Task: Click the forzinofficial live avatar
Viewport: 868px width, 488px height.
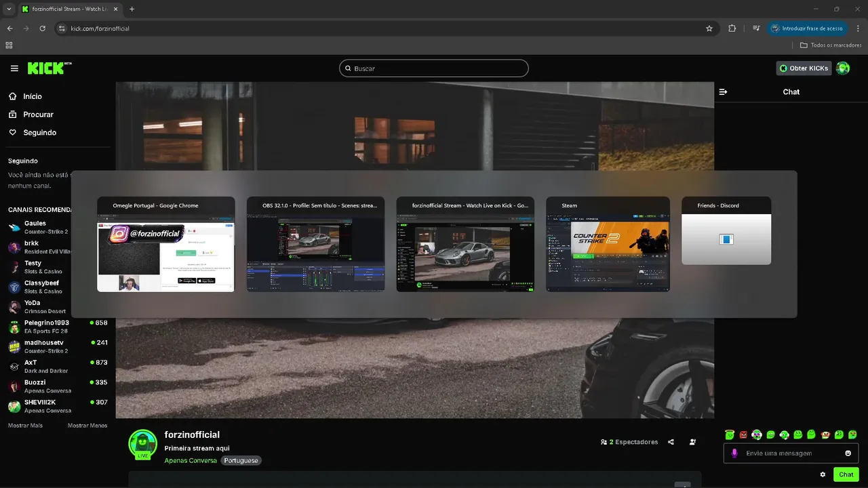Action: point(142,445)
